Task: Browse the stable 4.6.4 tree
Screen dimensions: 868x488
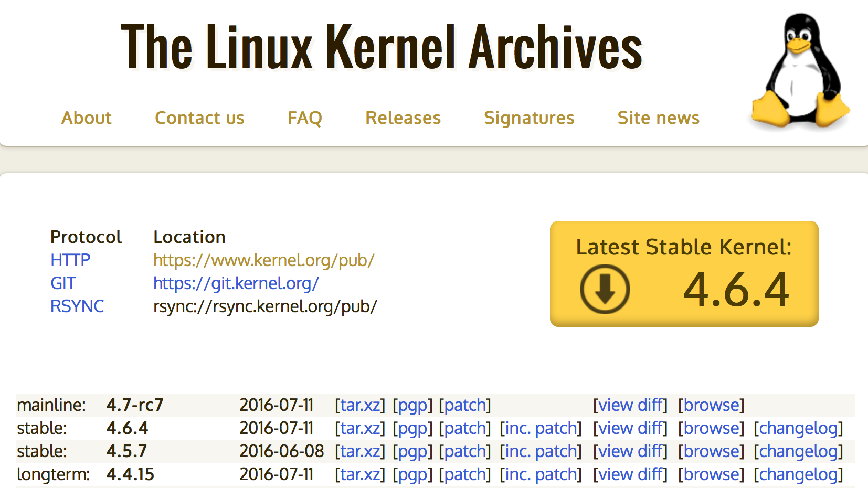Action: point(711,428)
